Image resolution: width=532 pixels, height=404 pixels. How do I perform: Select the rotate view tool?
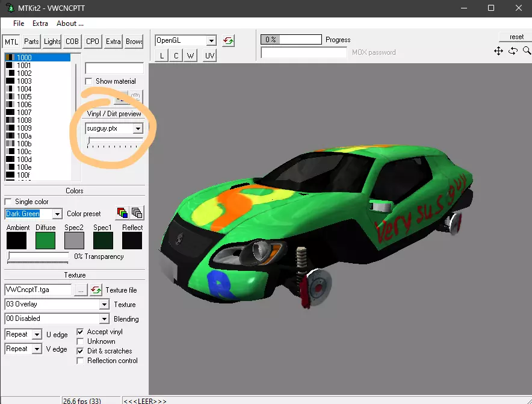(x=513, y=51)
